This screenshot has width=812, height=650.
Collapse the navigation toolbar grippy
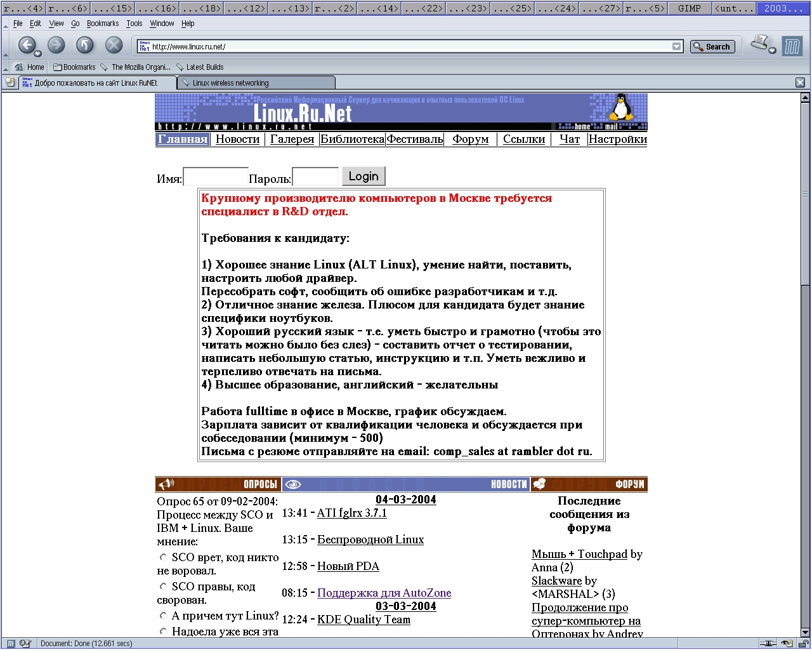tap(6, 45)
